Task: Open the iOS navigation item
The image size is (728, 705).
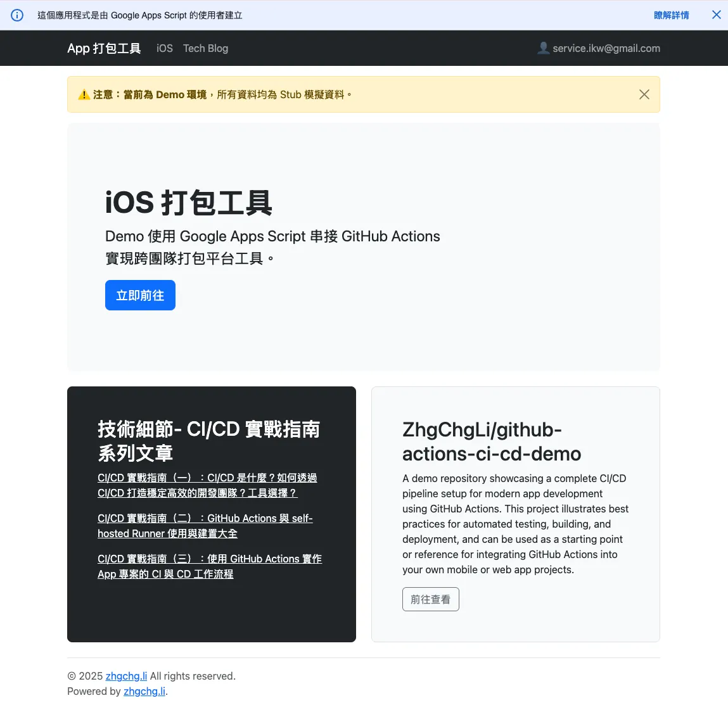Action: pyautogui.click(x=165, y=48)
